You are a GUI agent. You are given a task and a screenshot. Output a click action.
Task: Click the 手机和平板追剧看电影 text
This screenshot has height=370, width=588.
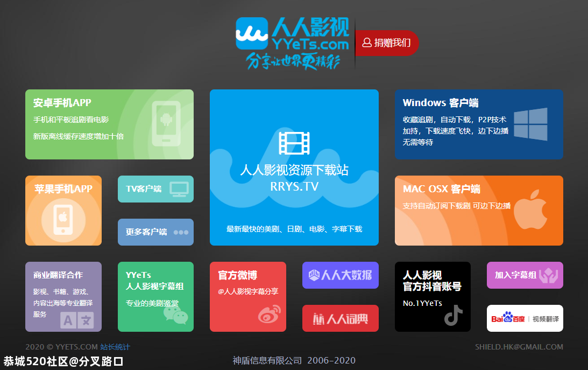[71, 120]
